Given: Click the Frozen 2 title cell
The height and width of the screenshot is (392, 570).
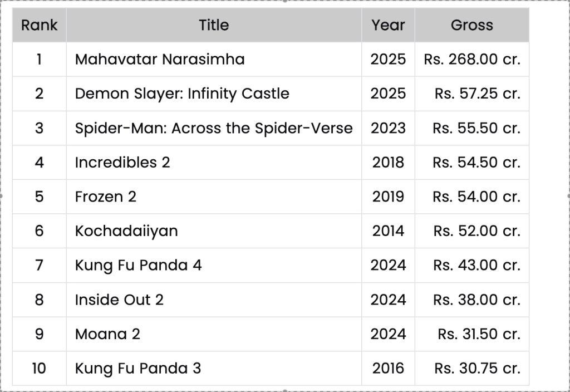Looking at the screenshot, I should tap(106, 197).
